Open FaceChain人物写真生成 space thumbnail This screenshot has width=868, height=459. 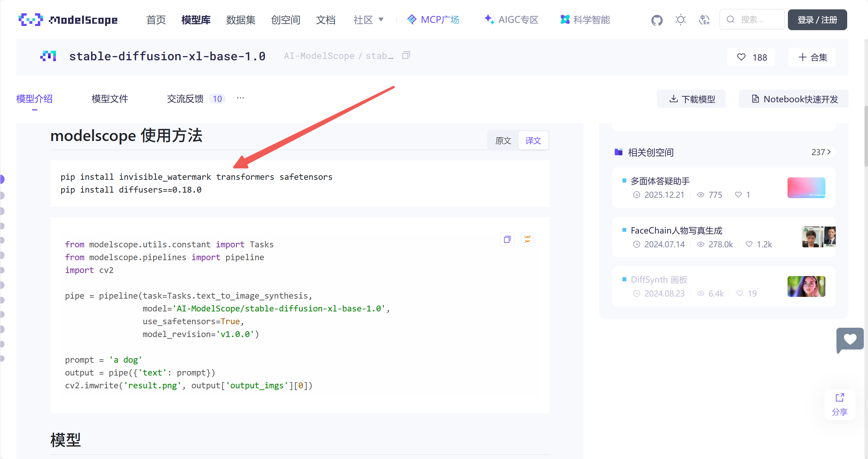pos(818,237)
